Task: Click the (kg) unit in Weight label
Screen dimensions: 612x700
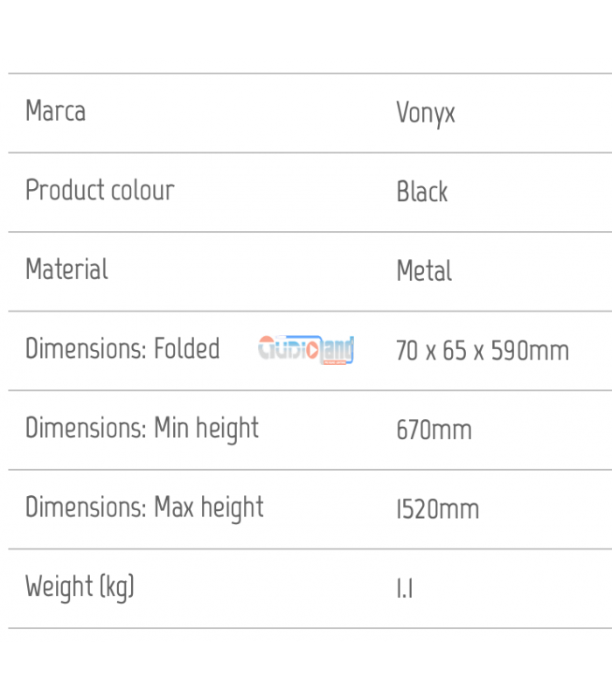Action: (x=117, y=588)
